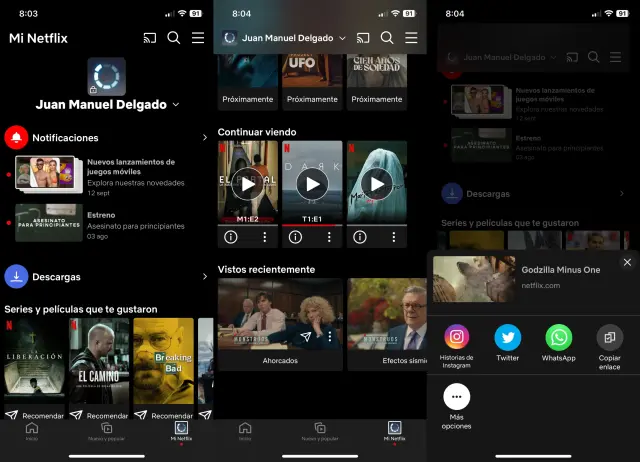
Task: Share via Historias de Instagram icon
Action: (x=457, y=338)
